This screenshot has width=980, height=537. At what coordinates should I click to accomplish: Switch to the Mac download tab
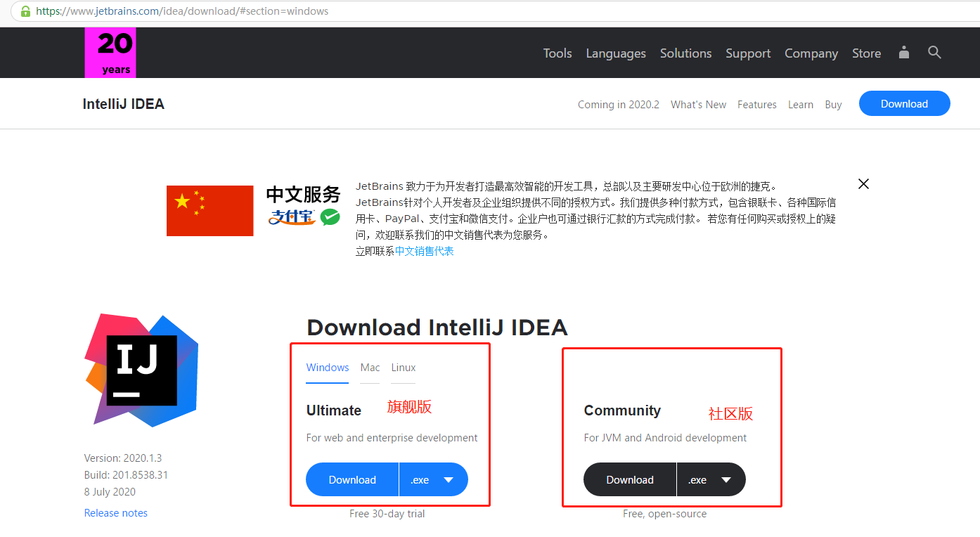click(370, 367)
